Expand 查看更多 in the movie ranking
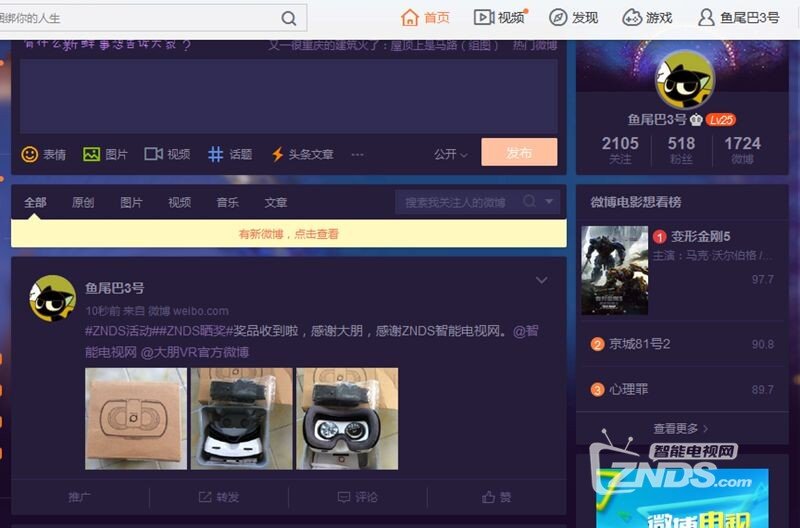Image resolution: width=800 pixels, height=528 pixels. (681, 429)
